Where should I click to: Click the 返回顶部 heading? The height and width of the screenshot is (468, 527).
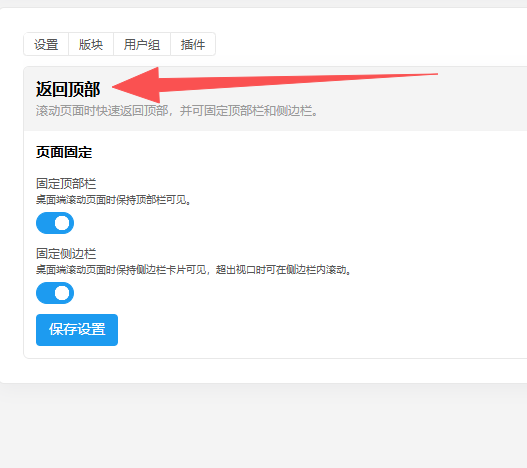pyautogui.click(x=68, y=89)
